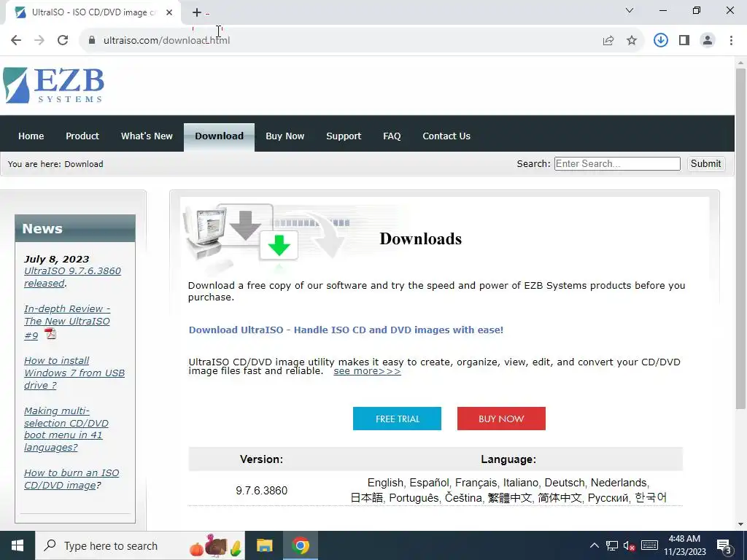Viewport: 747px width, 560px height.
Task: Open the notification center icon
Action: coord(724,545)
